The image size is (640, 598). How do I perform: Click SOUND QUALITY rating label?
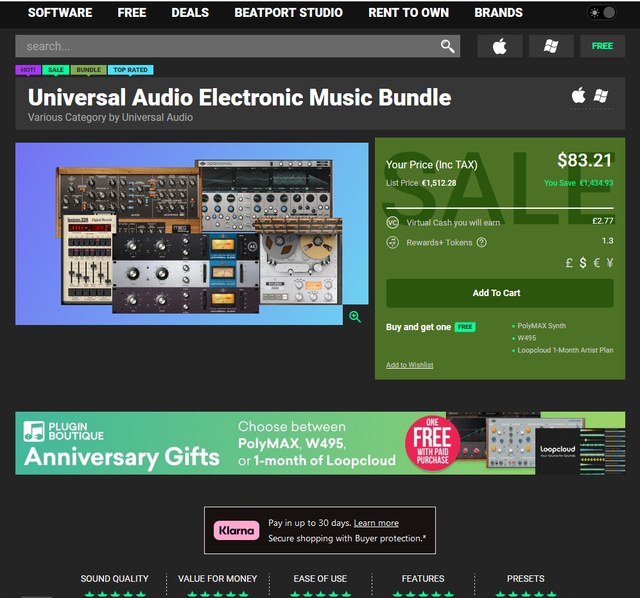point(114,579)
